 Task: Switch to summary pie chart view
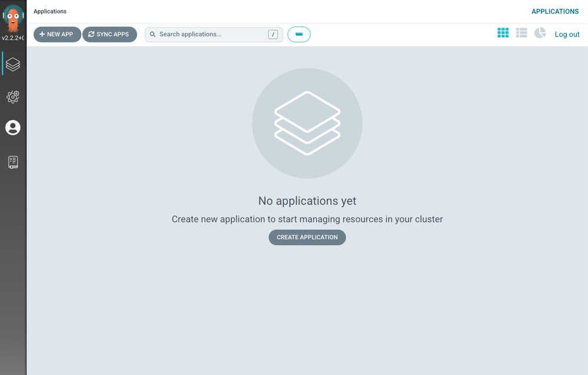click(540, 33)
